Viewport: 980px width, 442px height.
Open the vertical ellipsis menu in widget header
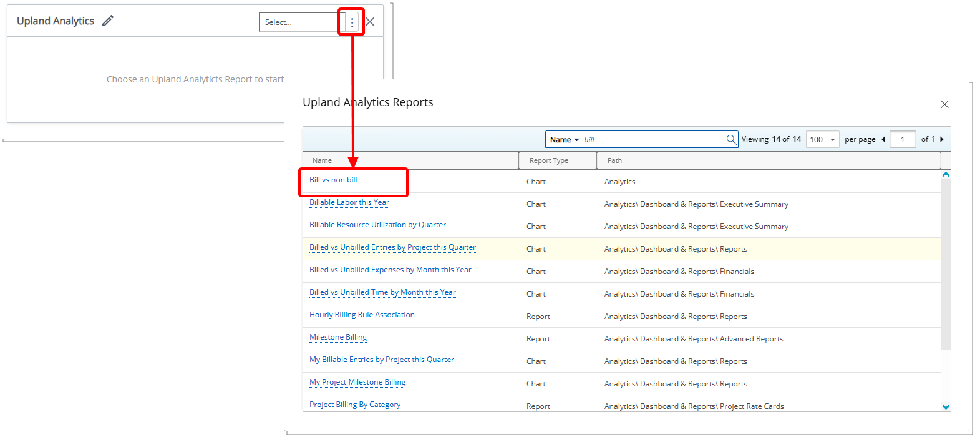click(x=352, y=22)
